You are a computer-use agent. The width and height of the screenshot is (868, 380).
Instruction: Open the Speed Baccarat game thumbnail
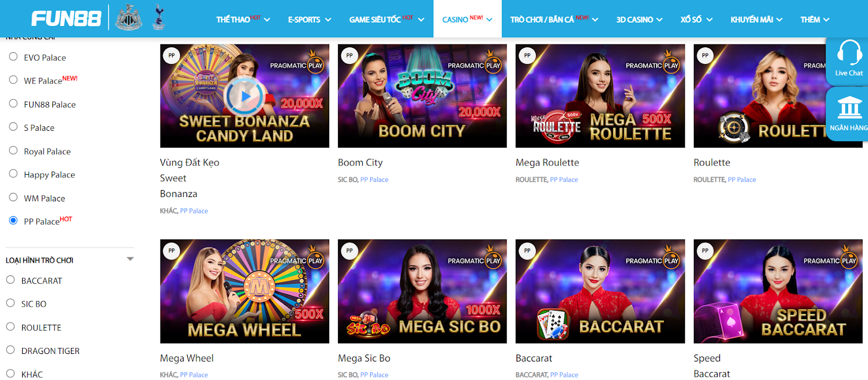(778, 292)
